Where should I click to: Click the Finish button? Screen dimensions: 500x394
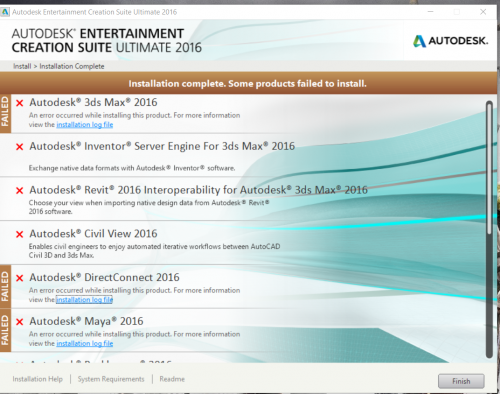(461, 381)
